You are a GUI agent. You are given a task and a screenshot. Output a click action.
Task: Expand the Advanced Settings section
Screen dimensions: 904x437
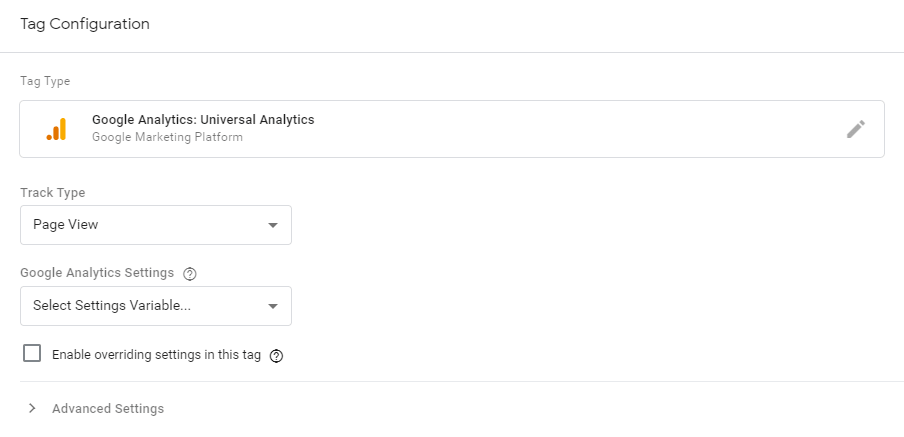click(x=108, y=408)
